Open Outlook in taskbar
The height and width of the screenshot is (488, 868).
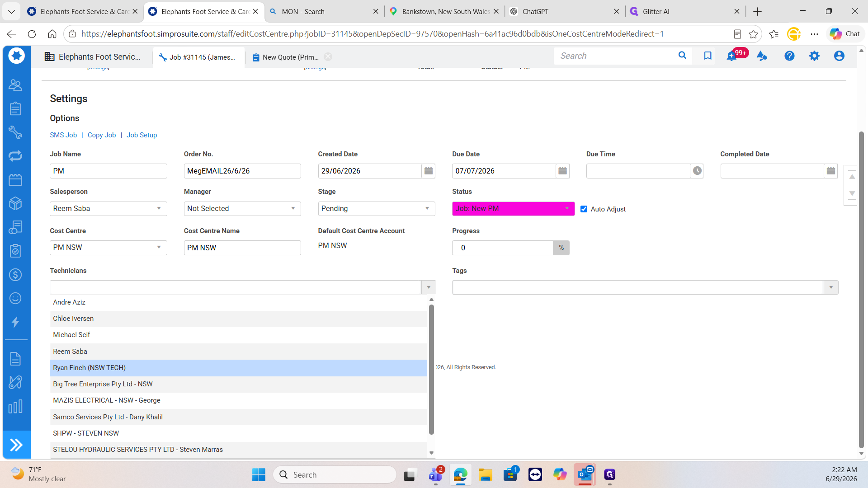pos(585,474)
